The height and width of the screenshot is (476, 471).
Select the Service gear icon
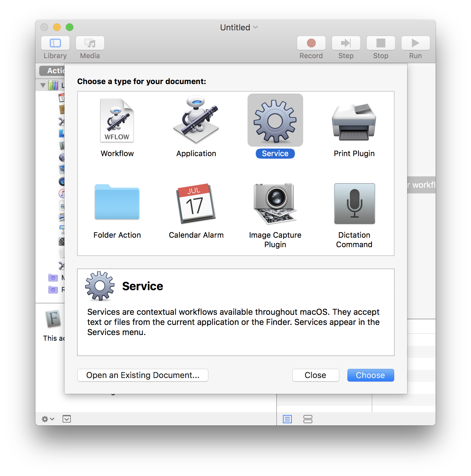pos(275,120)
